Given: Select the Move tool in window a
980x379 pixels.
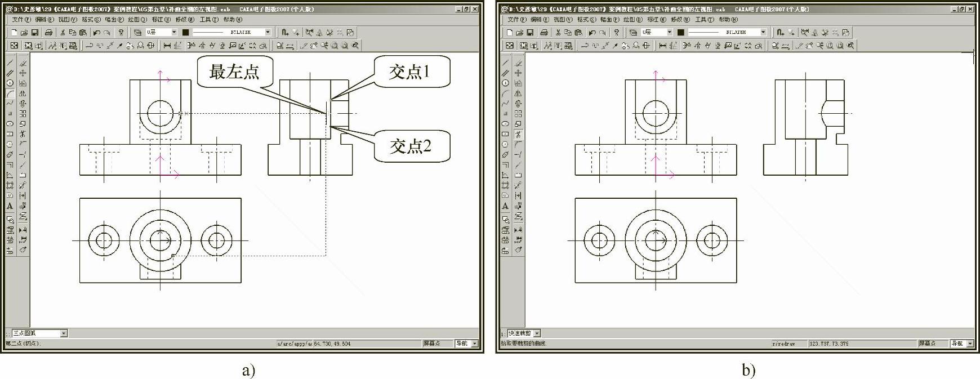Looking at the screenshot, I should [23, 73].
